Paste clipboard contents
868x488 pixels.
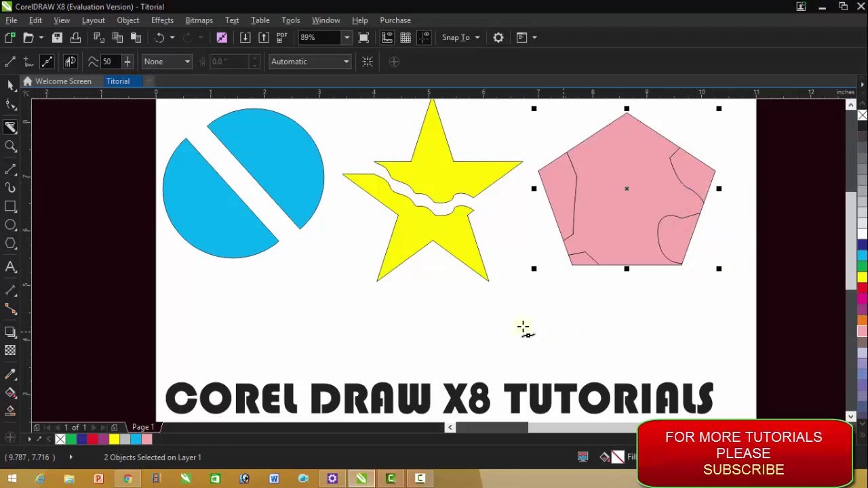pyautogui.click(x=136, y=37)
